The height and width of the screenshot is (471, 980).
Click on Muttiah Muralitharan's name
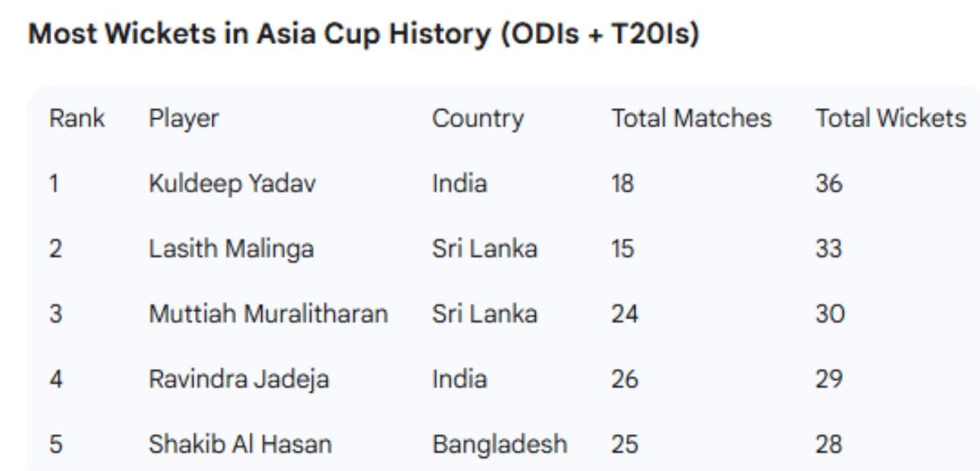tap(268, 314)
